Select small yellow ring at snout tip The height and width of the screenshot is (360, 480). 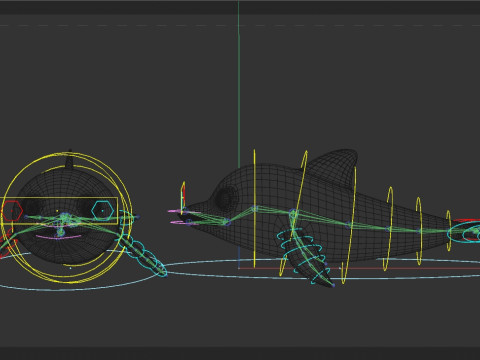click(183, 198)
